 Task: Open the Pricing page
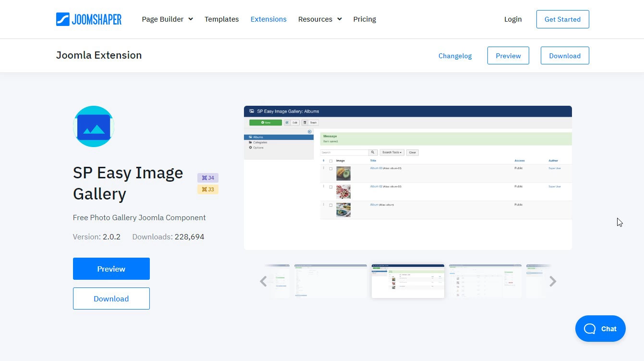(x=365, y=19)
